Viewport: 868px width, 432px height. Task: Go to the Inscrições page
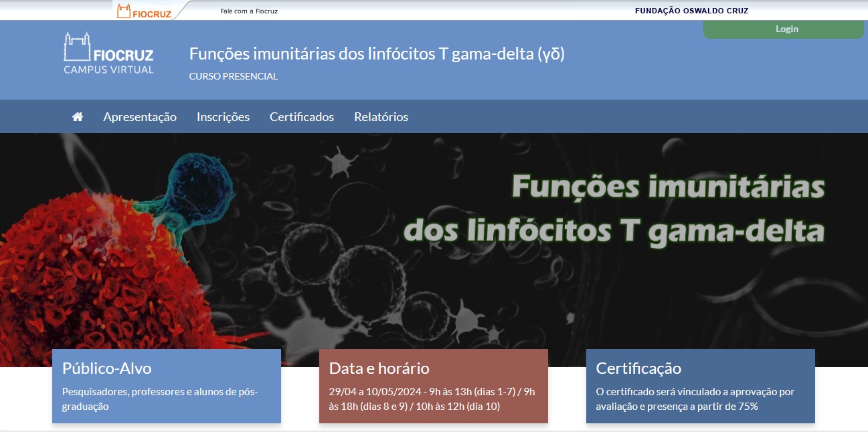(x=223, y=117)
